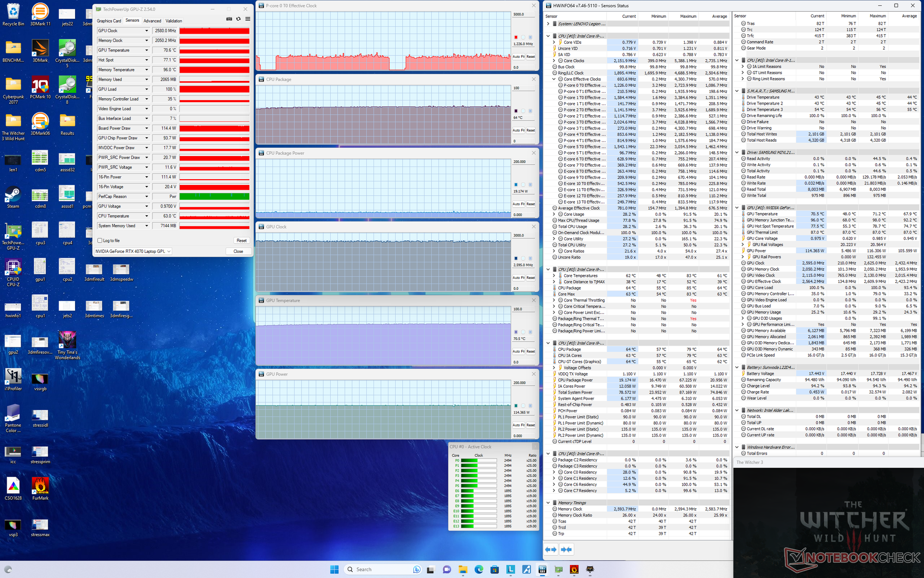Image resolution: width=924 pixels, height=578 pixels.
Task: Click the Reset button in GPU-Z sensors
Action: [x=241, y=240]
